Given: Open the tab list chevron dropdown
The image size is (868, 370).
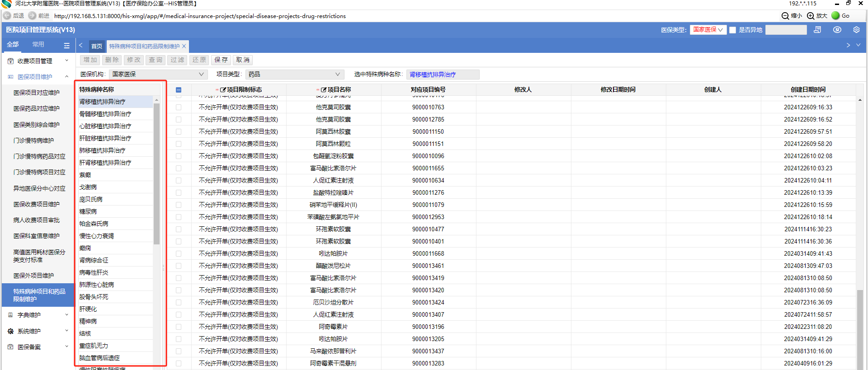Looking at the screenshot, I should [858, 45].
